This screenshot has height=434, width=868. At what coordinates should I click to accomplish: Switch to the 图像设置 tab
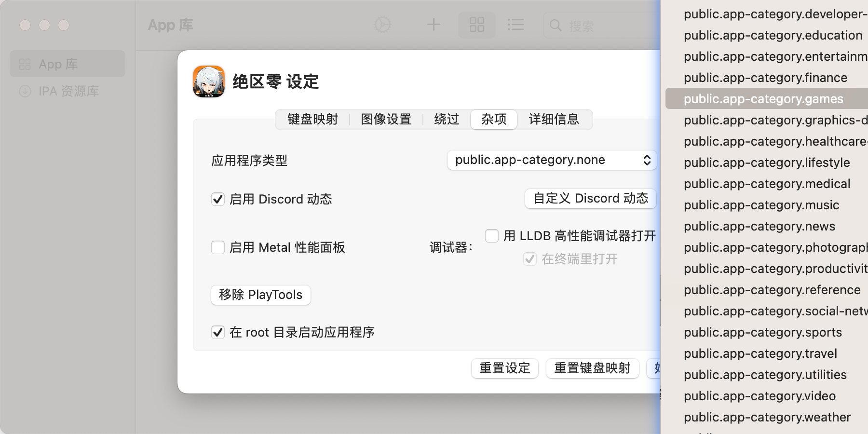tap(385, 120)
